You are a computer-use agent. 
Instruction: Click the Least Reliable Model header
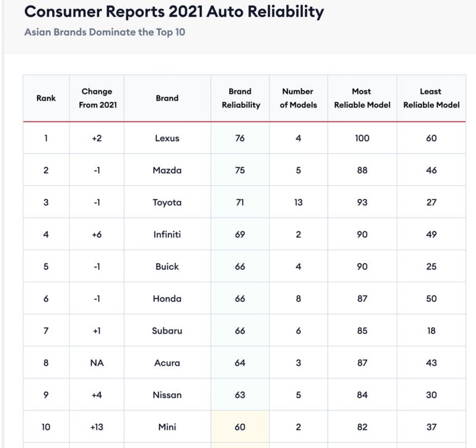pos(431,98)
